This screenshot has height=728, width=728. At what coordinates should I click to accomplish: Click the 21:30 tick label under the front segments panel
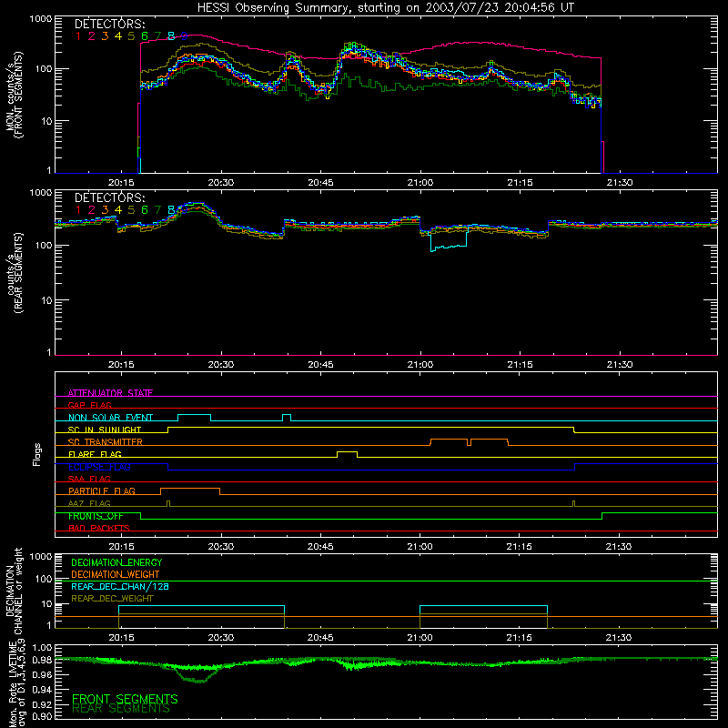click(620, 183)
